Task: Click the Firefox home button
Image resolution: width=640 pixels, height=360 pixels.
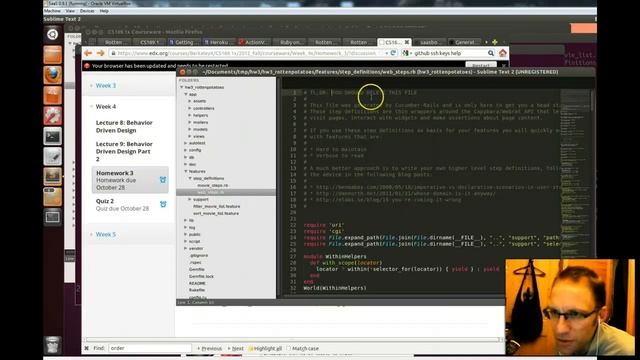Action: point(502,53)
